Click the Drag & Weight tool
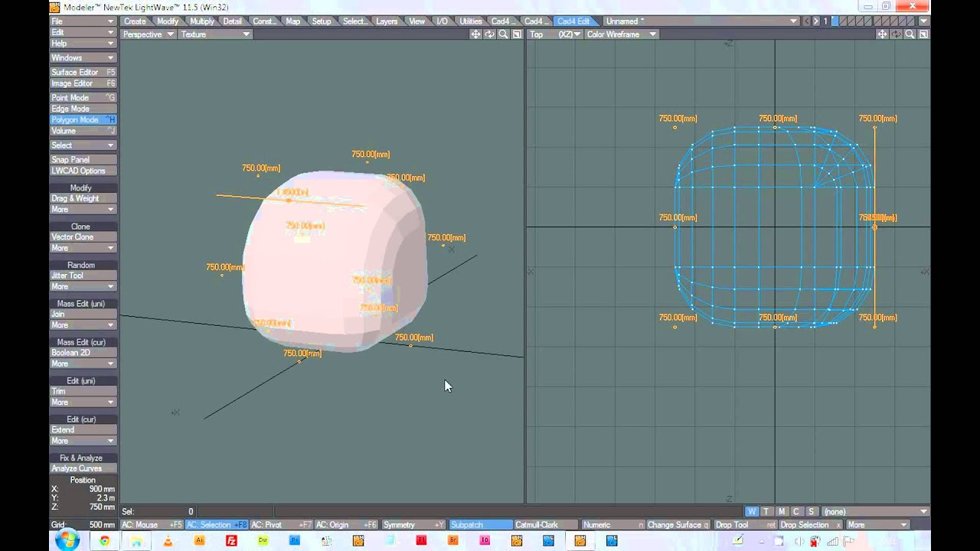The width and height of the screenshot is (980, 551). (83, 199)
